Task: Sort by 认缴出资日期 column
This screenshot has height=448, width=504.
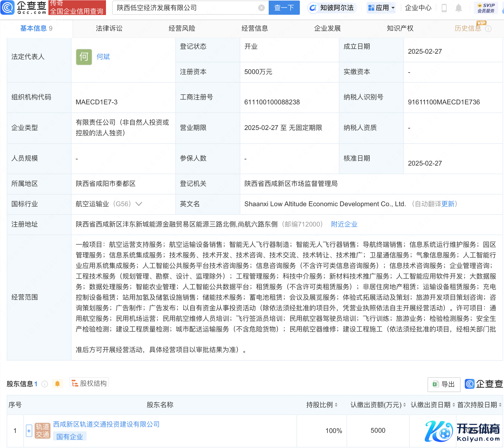Action: [x=454, y=405]
